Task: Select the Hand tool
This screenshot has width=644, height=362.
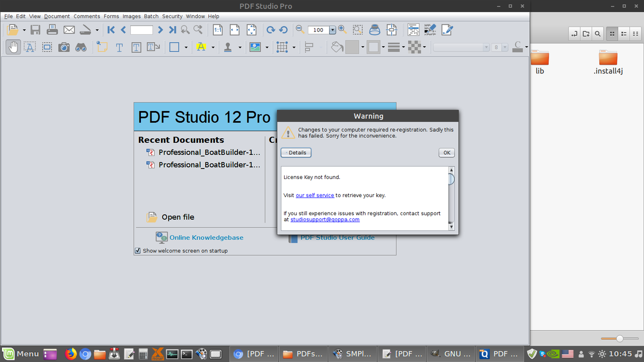Action: (x=13, y=47)
